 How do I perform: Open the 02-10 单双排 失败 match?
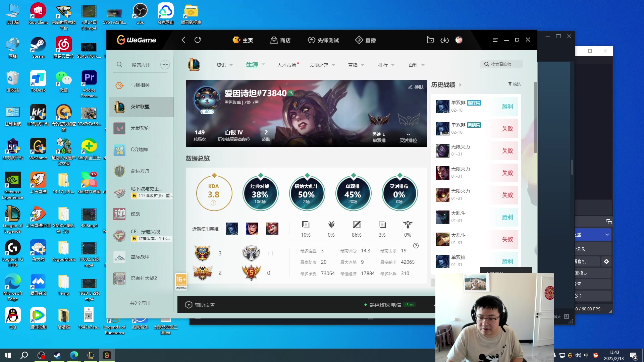point(477,129)
